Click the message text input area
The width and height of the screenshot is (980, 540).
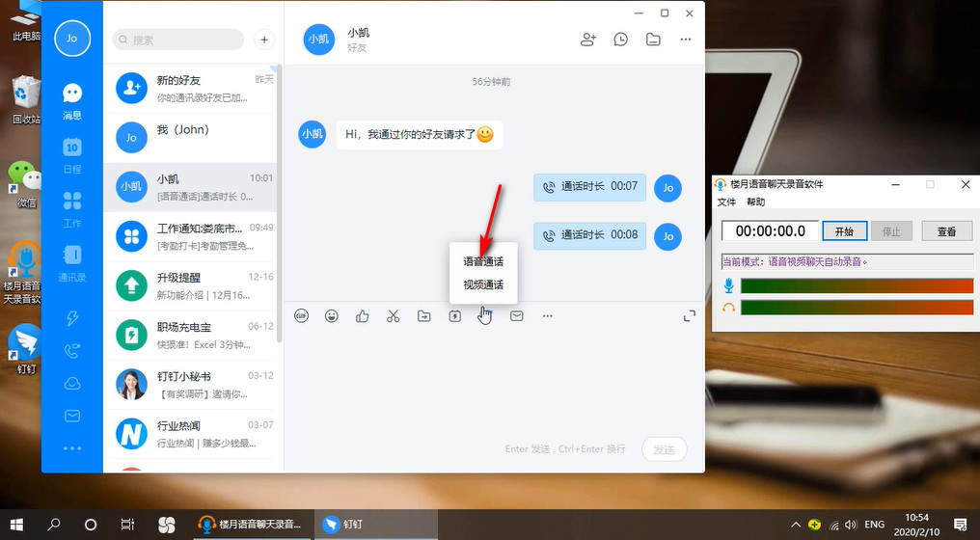coord(494,381)
